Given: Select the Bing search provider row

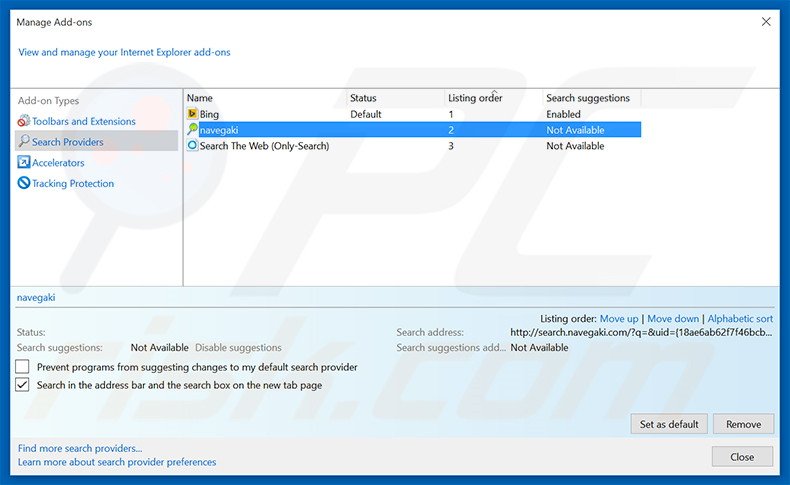Looking at the screenshot, I should pyautogui.click(x=413, y=114).
